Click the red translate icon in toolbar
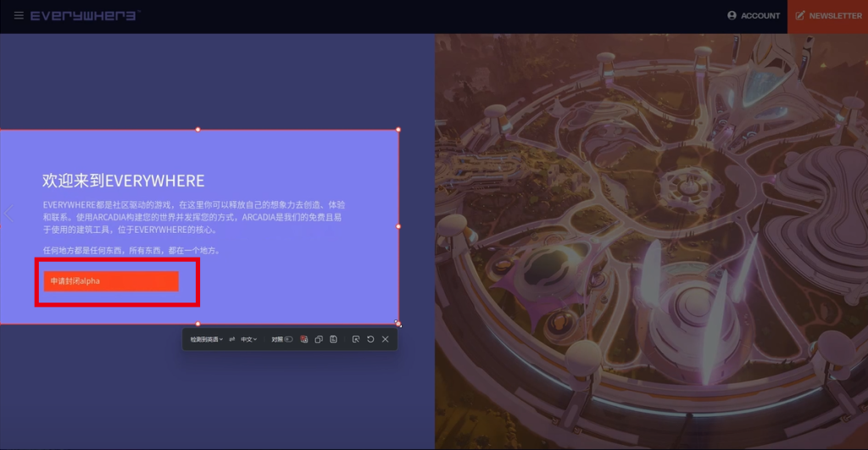The height and width of the screenshot is (450, 868). [304, 339]
